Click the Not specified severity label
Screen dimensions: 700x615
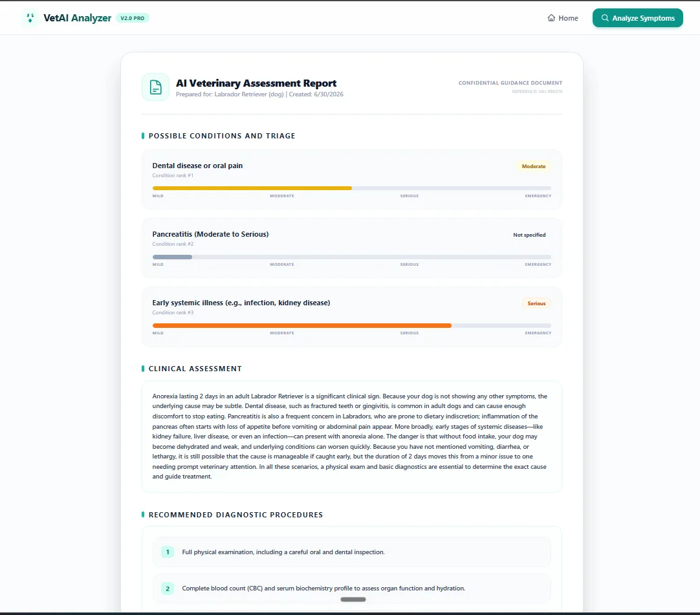tap(529, 235)
